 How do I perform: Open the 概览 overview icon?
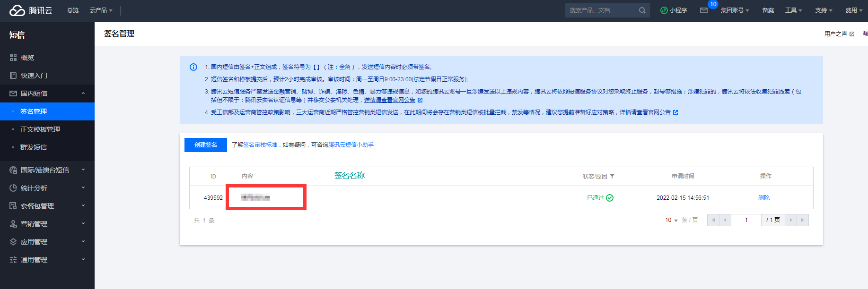13,58
